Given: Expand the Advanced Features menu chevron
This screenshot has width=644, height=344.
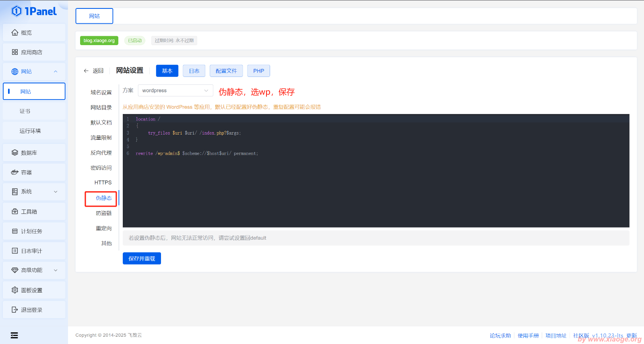Looking at the screenshot, I should pos(56,270).
